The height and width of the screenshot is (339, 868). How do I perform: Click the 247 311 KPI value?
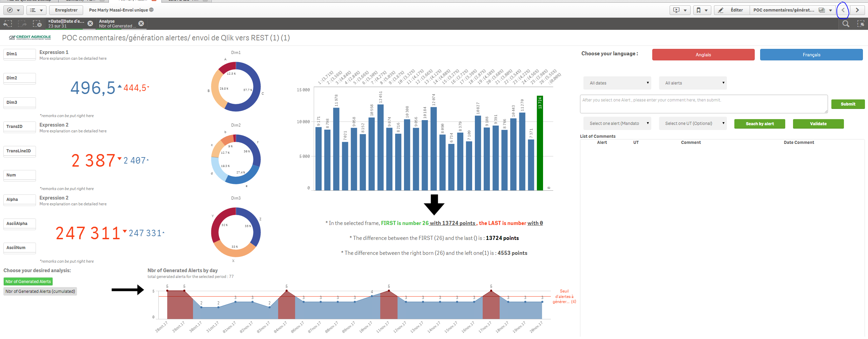pyautogui.click(x=88, y=233)
